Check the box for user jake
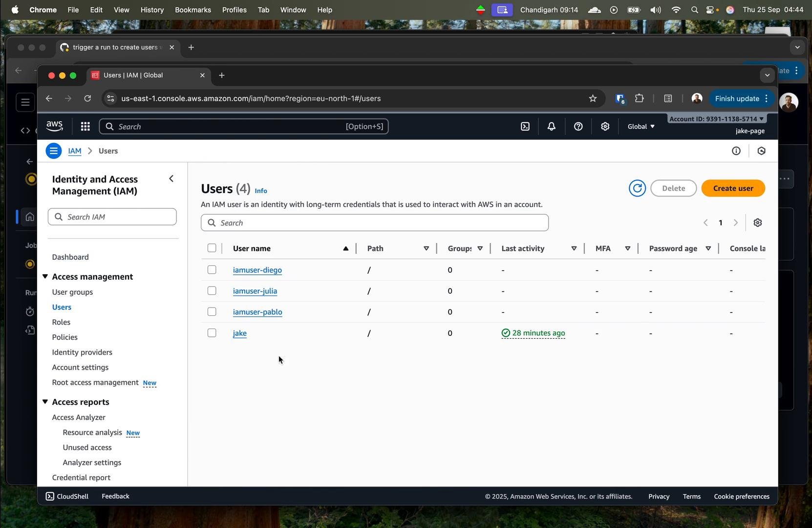 pos(212,333)
